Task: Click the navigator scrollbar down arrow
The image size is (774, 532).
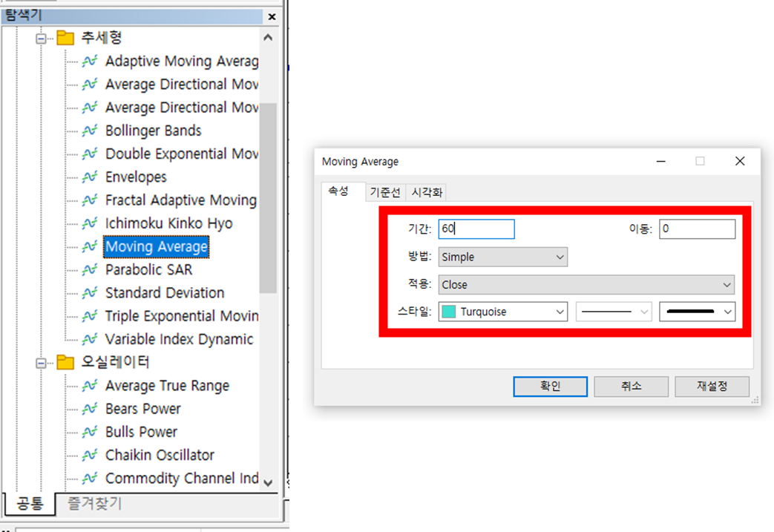Action: (x=268, y=482)
